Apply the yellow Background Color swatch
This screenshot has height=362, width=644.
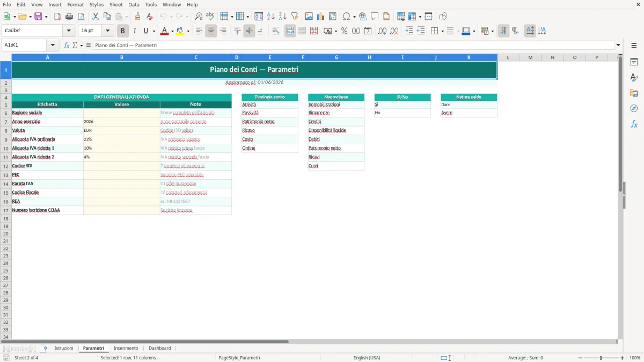click(x=180, y=31)
